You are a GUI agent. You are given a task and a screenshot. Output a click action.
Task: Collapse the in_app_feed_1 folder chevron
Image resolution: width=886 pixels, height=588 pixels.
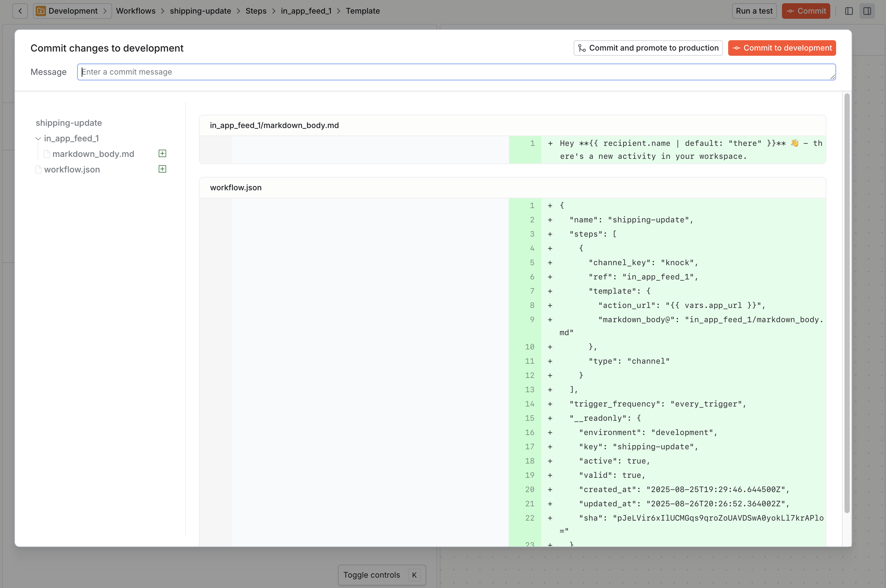38,138
